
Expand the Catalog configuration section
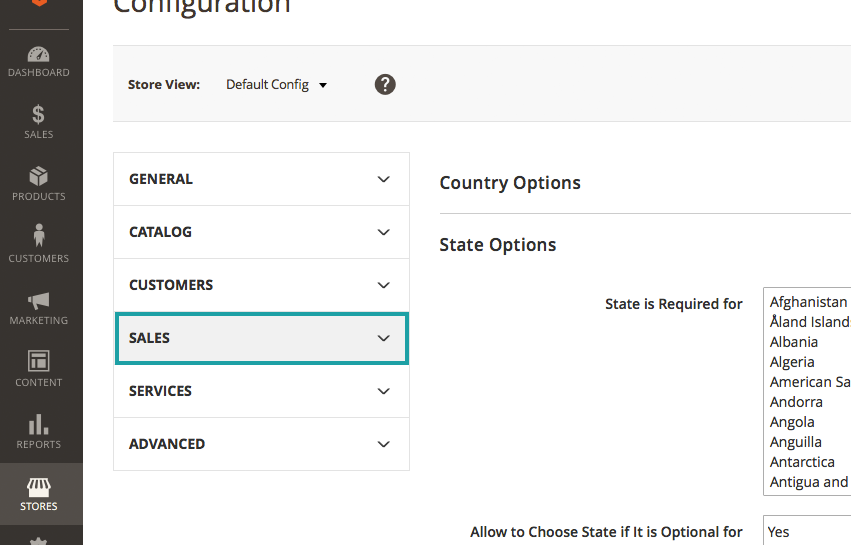[x=261, y=232]
